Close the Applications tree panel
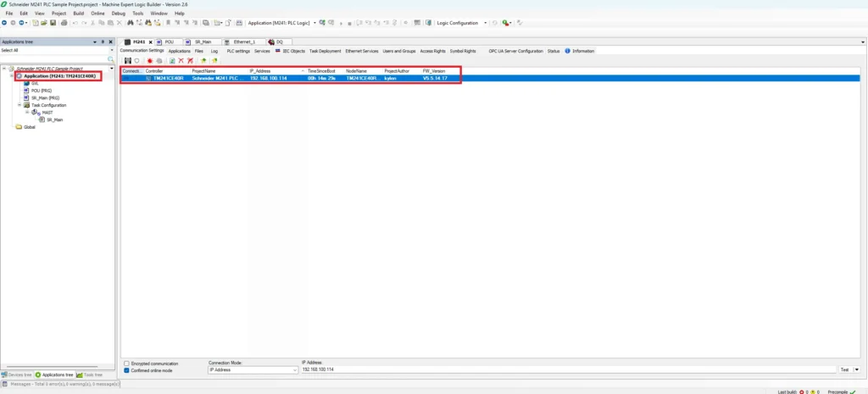This screenshot has width=868, height=394. [x=110, y=42]
